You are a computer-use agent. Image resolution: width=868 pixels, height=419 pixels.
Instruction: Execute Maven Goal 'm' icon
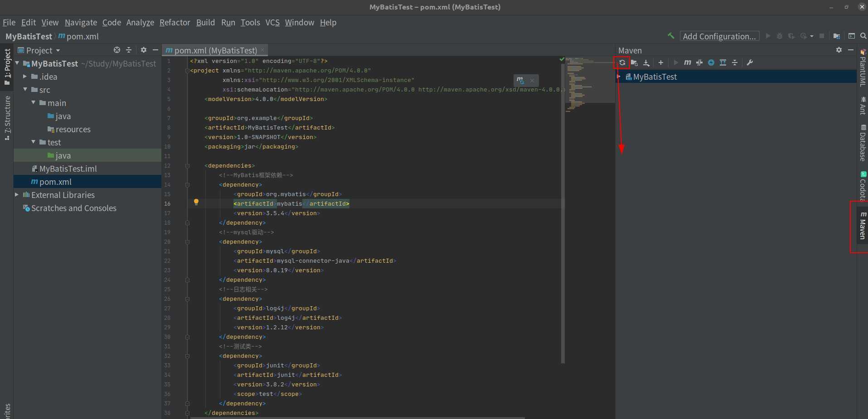[688, 63]
